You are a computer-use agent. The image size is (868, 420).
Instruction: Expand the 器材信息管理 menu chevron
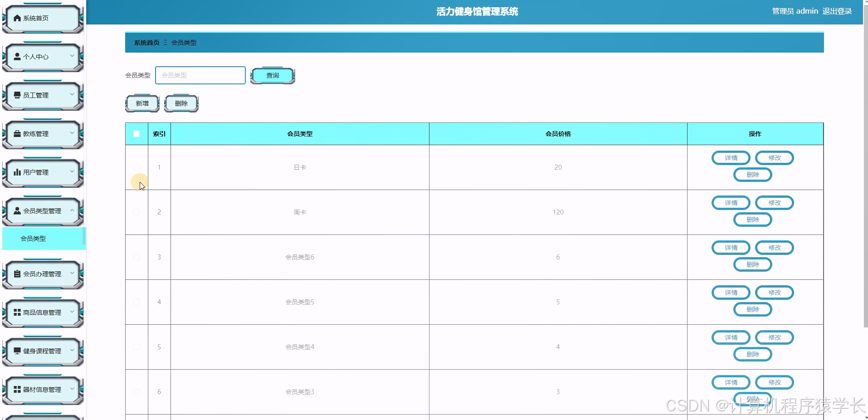(x=72, y=389)
